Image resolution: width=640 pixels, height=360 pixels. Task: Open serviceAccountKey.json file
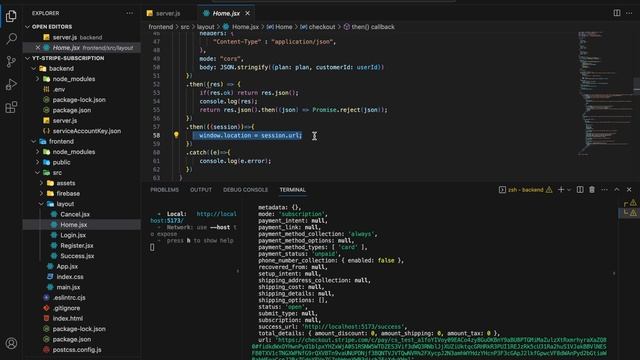[x=87, y=131]
